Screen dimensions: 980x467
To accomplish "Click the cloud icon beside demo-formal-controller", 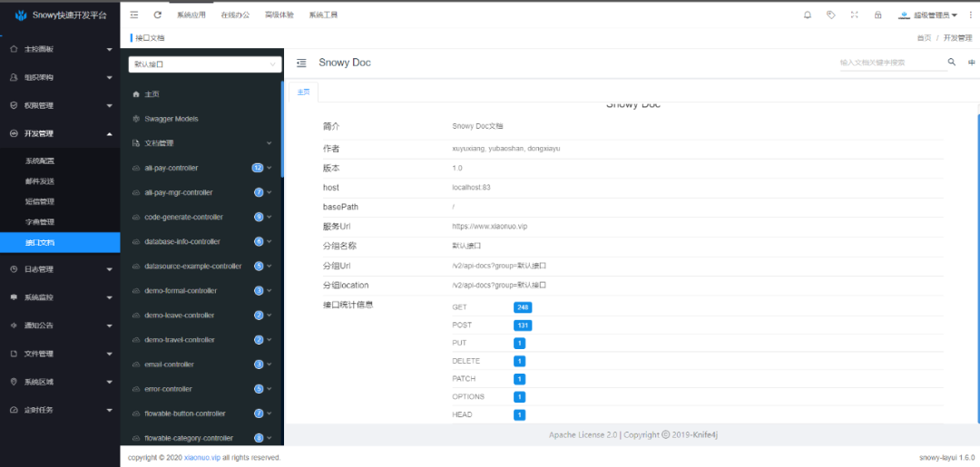I will pyautogui.click(x=135, y=291).
